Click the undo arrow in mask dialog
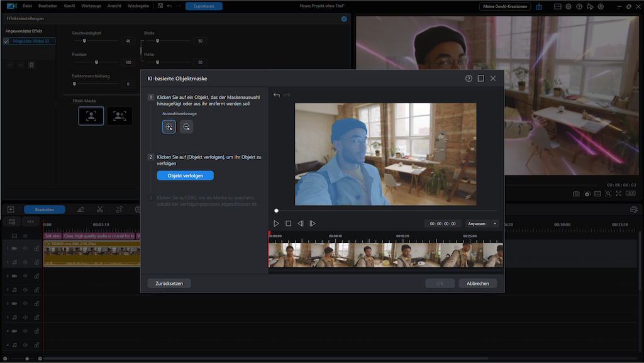The height and width of the screenshot is (363, 644). tap(277, 95)
